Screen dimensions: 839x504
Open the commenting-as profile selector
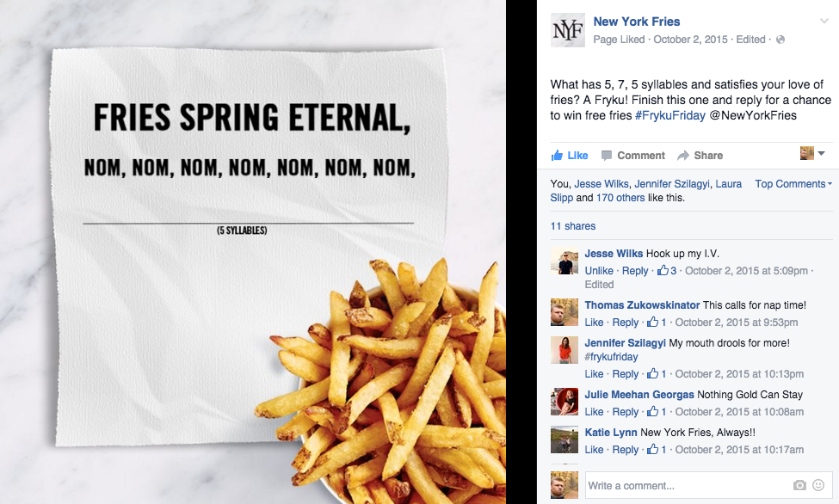812,154
